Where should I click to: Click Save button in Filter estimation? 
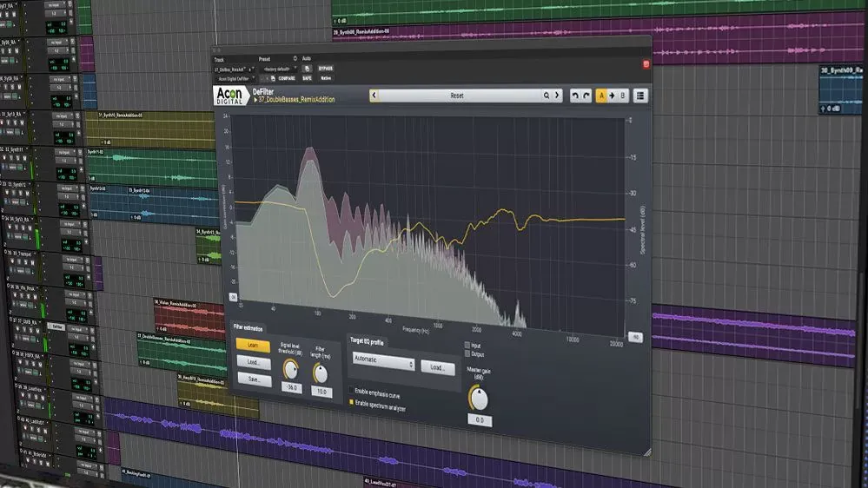254,379
